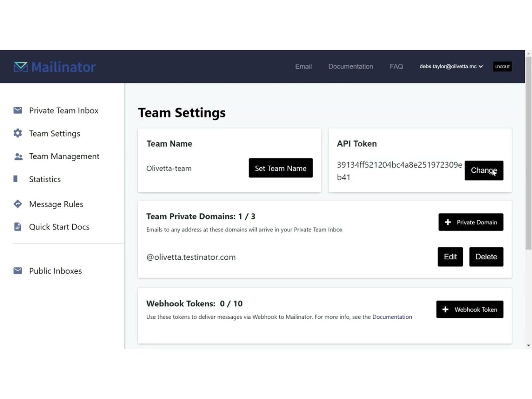Viewport: 532px width, 399px height.
Task: Open the Private Team Inbox menu item
Action: [x=64, y=110]
